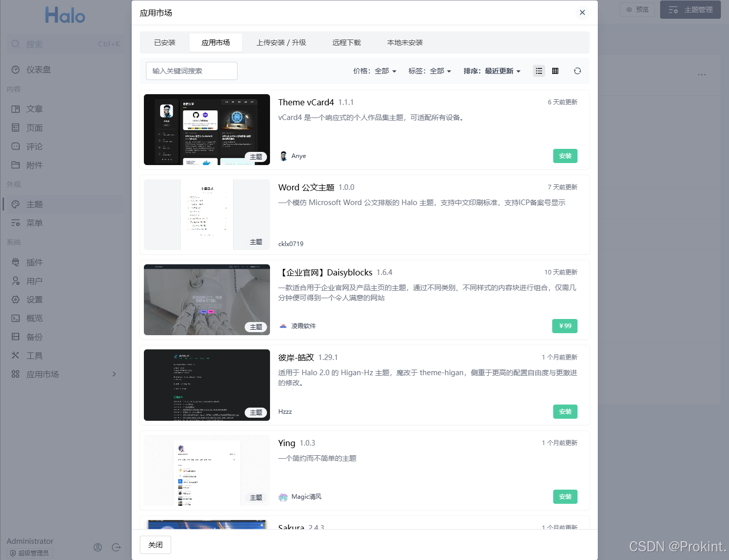This screenshot has height=560, width=729.
Task: Buy Daisyblocks for ¥99
Action: tap(565, 326)
